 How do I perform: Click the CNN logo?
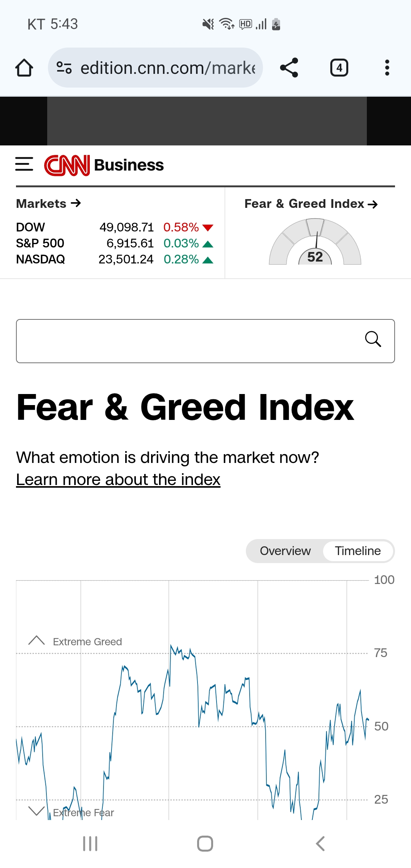[67, 165]
